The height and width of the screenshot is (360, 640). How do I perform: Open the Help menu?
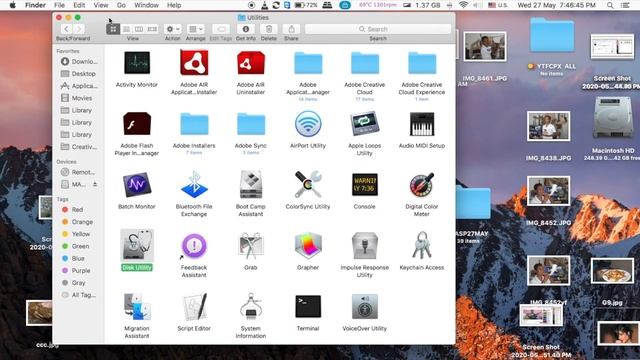tap(174, 5)
